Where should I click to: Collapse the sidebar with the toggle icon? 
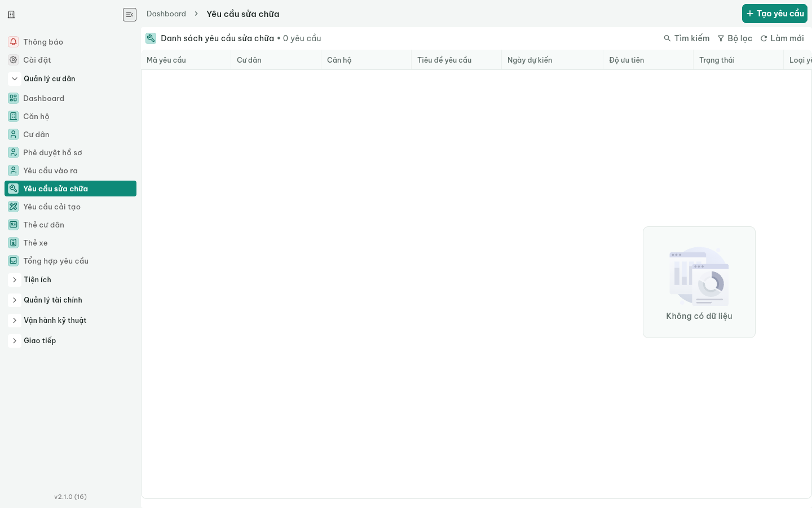130,15
